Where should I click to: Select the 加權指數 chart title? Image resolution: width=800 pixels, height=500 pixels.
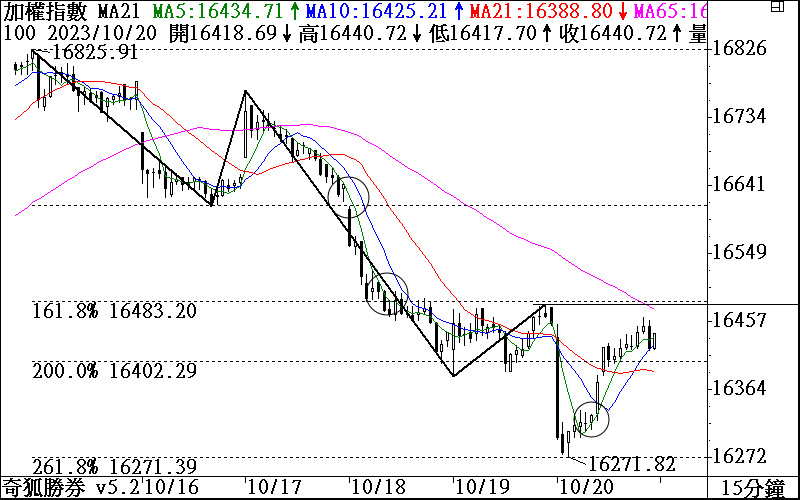(x=46, y=10)
